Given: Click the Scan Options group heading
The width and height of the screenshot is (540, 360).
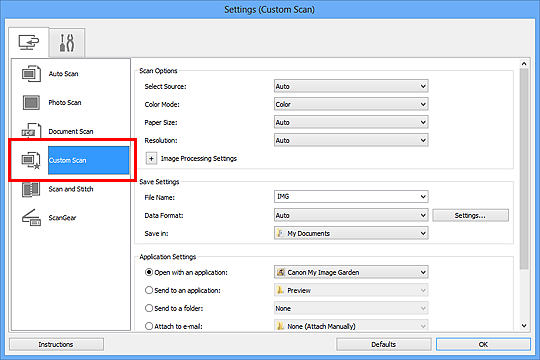Looking at the screenshot, I should coord(158,71).
